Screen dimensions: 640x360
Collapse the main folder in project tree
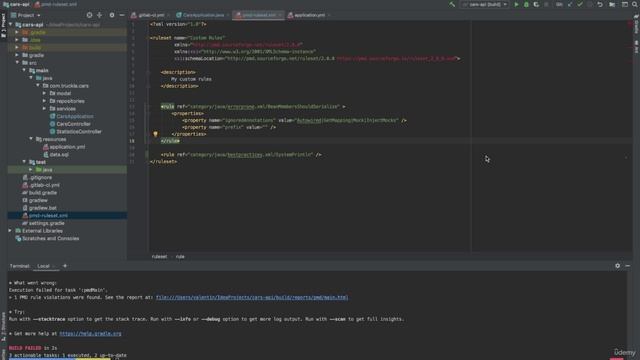click(x=24, y=70)
